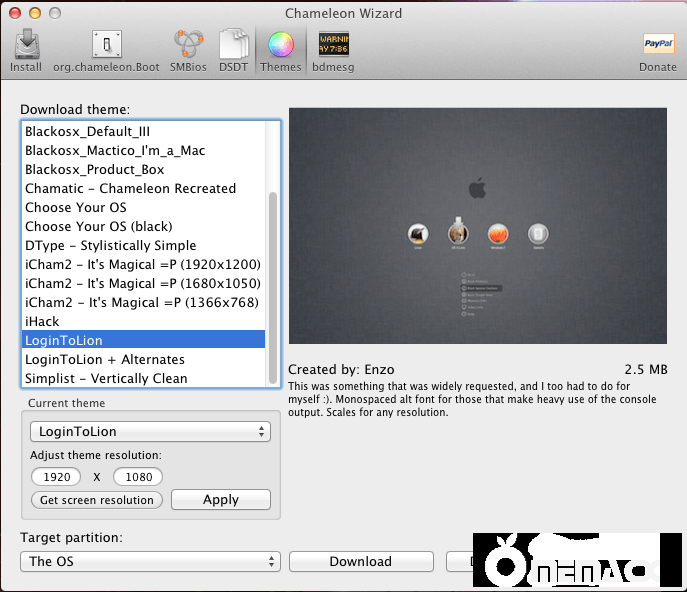This screenshot has height=592, width=687.
Task: Pick DType - Stylistically Simple theme
Action: click(110, 245)
